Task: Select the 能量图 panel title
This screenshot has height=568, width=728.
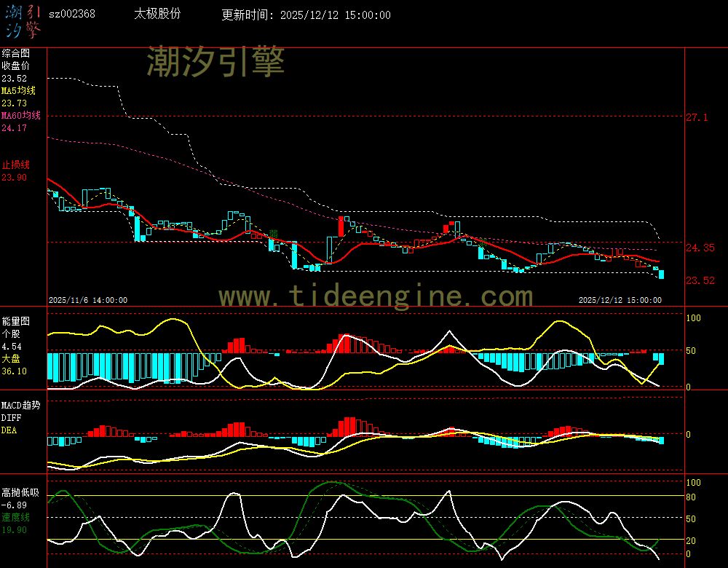Action: (15, 321)
